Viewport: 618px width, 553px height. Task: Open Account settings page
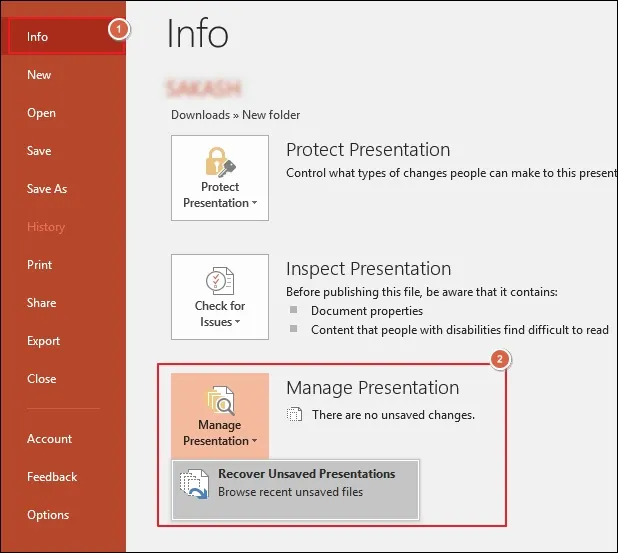click(49, 438)
